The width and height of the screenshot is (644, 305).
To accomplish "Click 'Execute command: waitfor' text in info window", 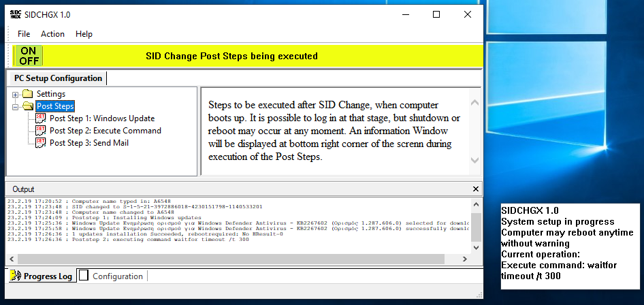I will 559,266.
